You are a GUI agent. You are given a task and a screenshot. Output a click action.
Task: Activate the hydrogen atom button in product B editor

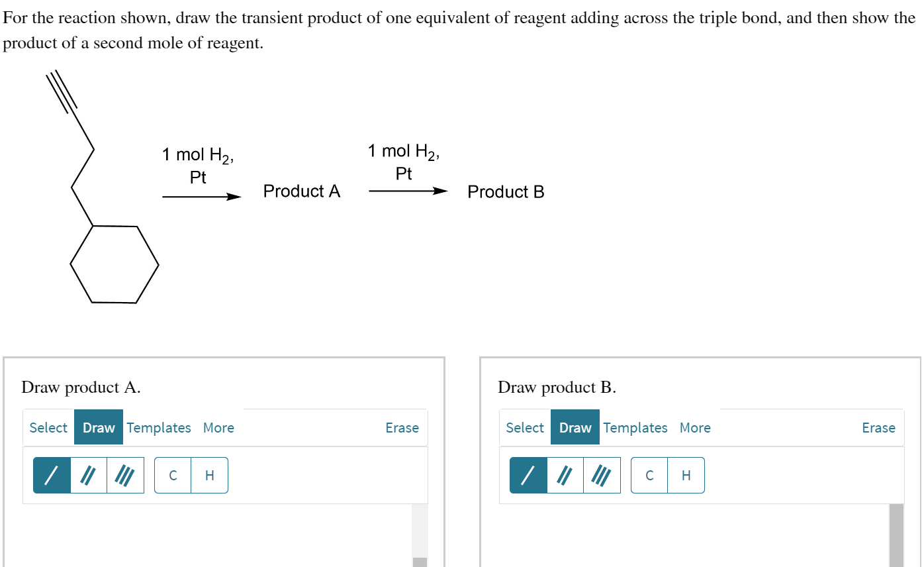pyautogui.click(x=686, y=475)
